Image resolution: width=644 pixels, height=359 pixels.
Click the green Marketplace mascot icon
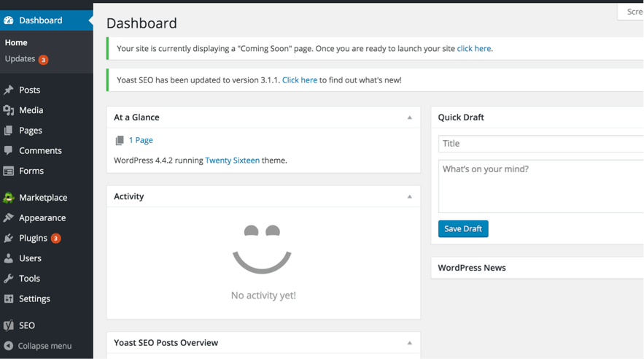[x=9, y=198]
